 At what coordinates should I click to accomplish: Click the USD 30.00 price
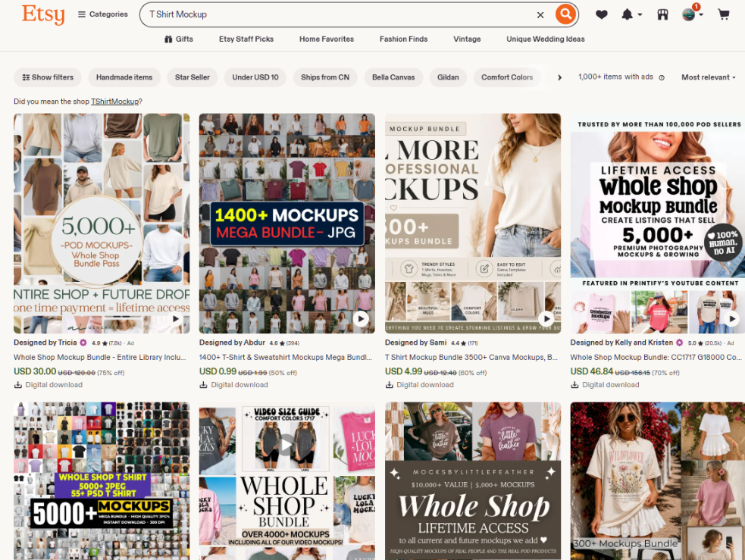(35, 371)
